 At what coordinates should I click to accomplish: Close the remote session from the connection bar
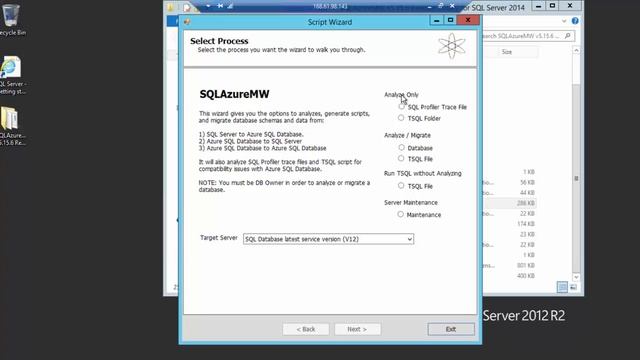[452, 6]
